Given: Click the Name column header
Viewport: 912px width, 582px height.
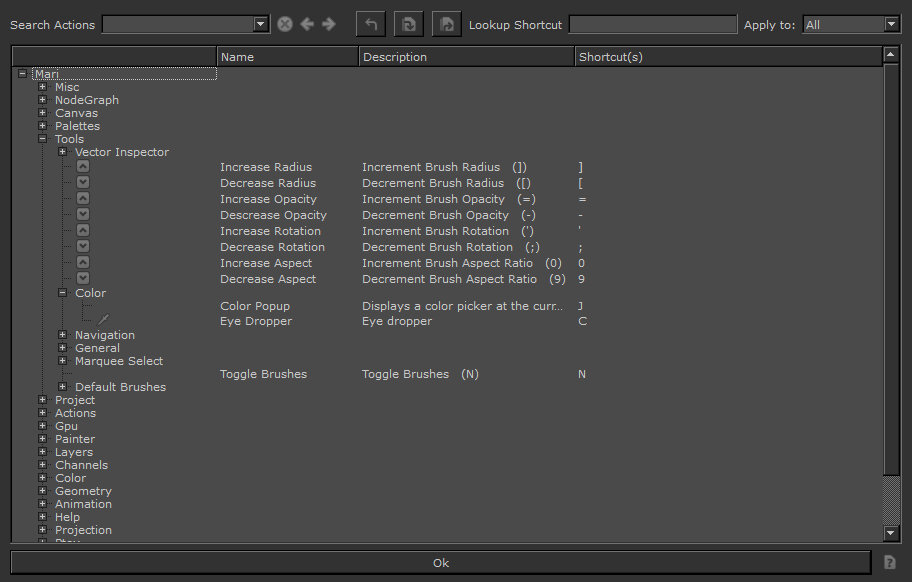Looking at the screenshot, I should [x=287, y=57].
